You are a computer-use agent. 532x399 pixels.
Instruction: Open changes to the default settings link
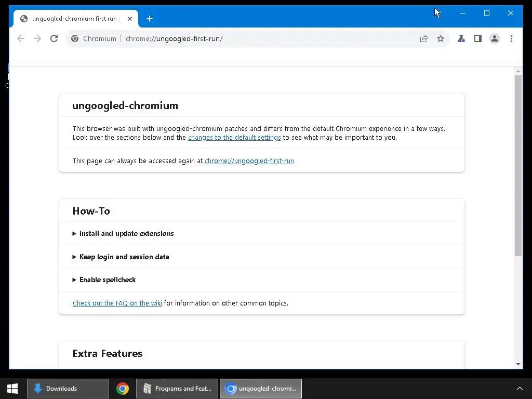(x=234, y=137)
